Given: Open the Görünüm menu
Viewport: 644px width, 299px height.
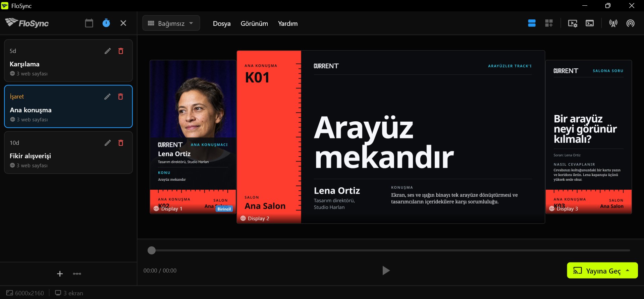Looking at the screenshot, I should (254, 23).
